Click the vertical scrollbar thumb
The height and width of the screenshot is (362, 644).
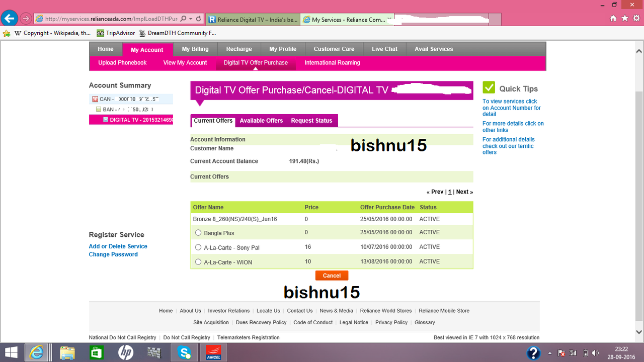(639, 207)
